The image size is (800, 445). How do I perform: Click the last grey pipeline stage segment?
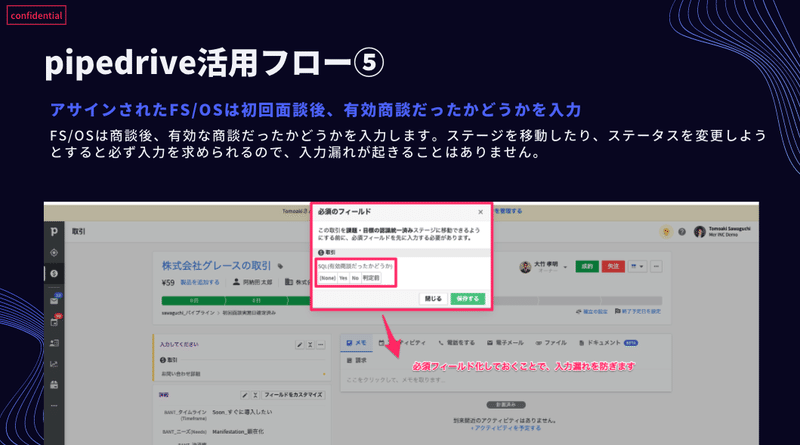[631, 301]
